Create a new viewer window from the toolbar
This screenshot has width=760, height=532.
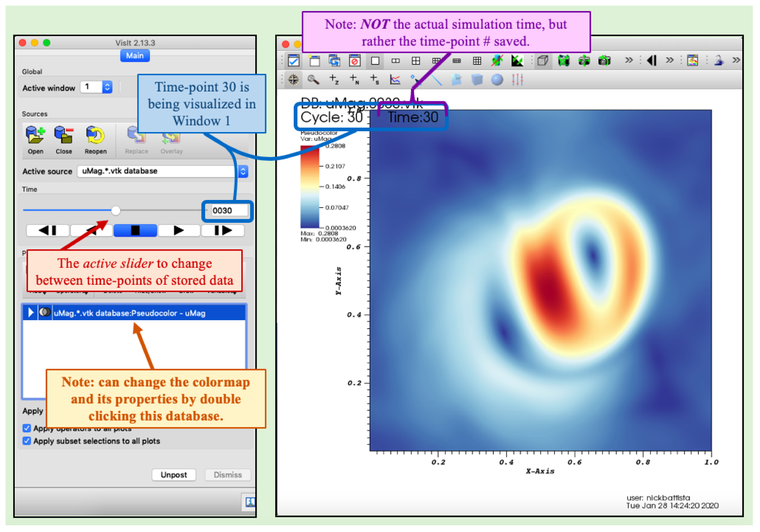tap(314, 61)
